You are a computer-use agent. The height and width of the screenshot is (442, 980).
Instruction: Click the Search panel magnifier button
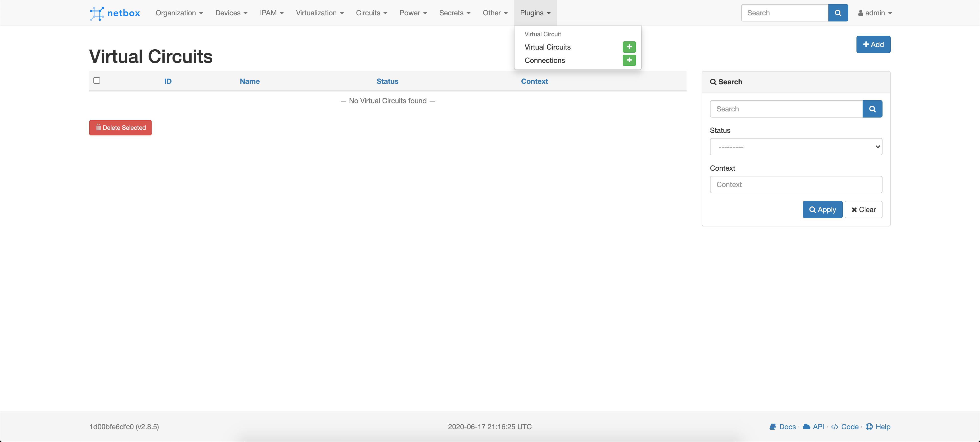(872, 109)
